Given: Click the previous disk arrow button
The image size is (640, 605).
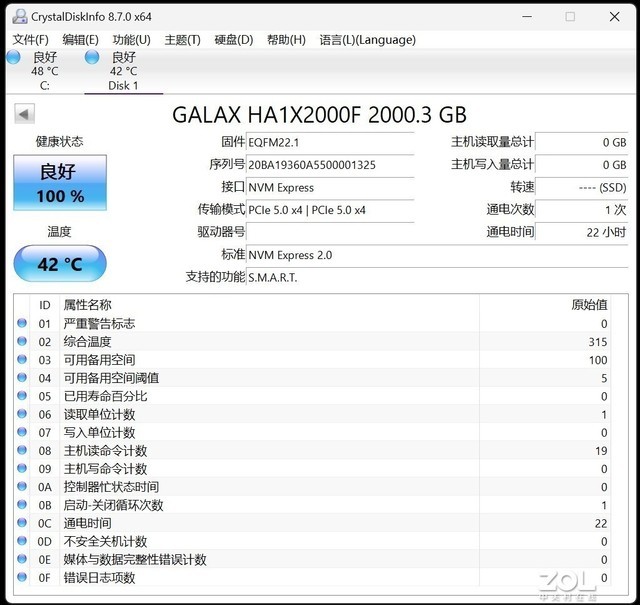Looking at the screenshot, I should (24, 114).
